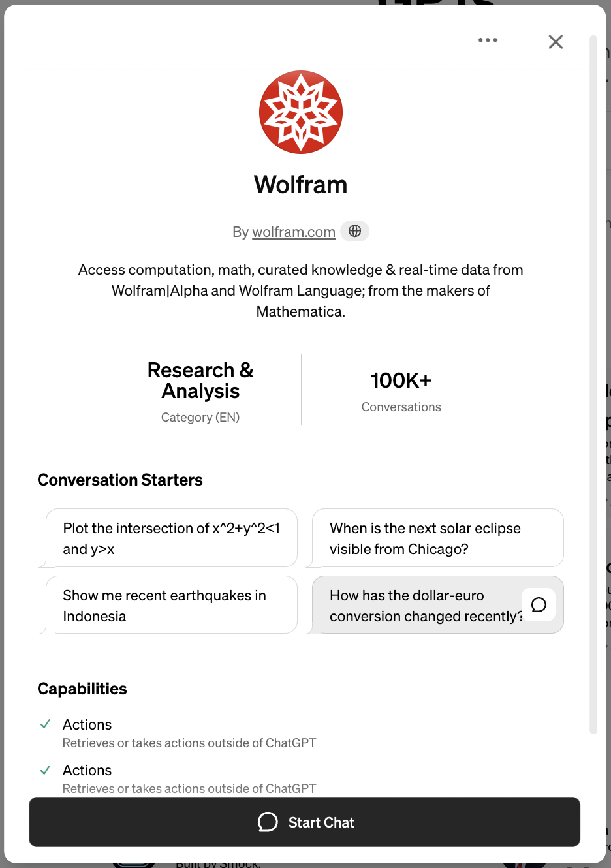The height and width of the screenshot is (868, 611).
Task: Click the checkmark beside the second Actions capability
Action: click(45, 770)
